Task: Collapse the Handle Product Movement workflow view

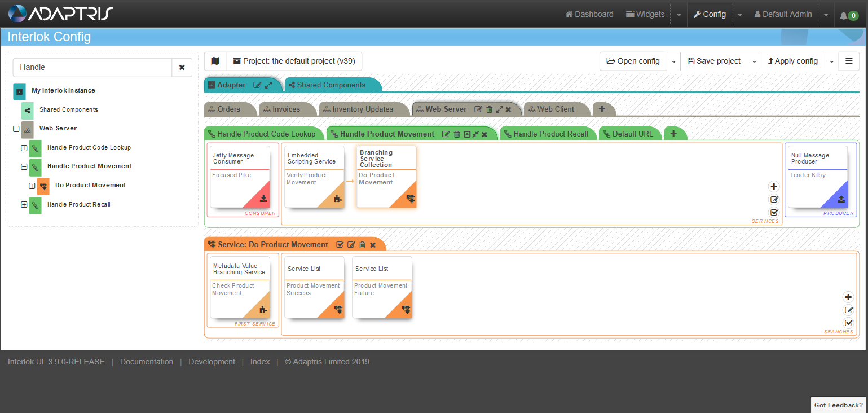Action: click(x=475, y=134)
